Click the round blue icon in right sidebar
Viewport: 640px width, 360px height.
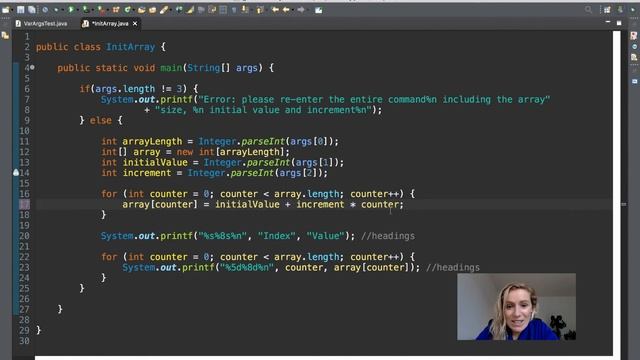pos(634,47)
